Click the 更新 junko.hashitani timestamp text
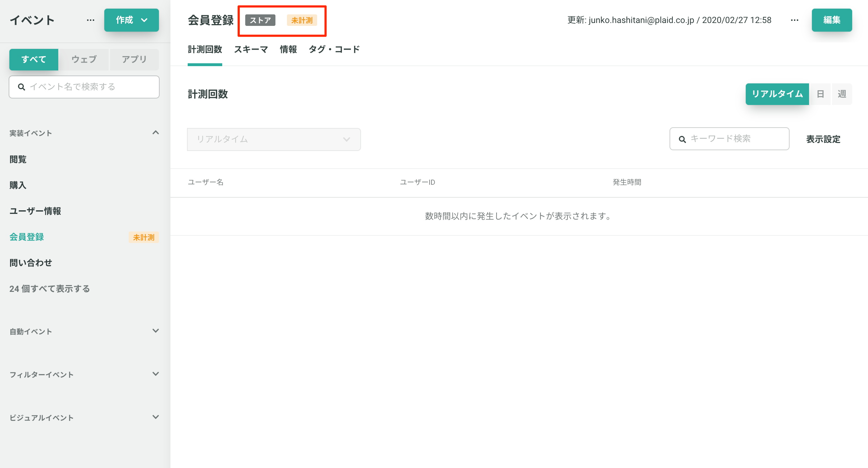The image size is (868, 468). [670, 20]
